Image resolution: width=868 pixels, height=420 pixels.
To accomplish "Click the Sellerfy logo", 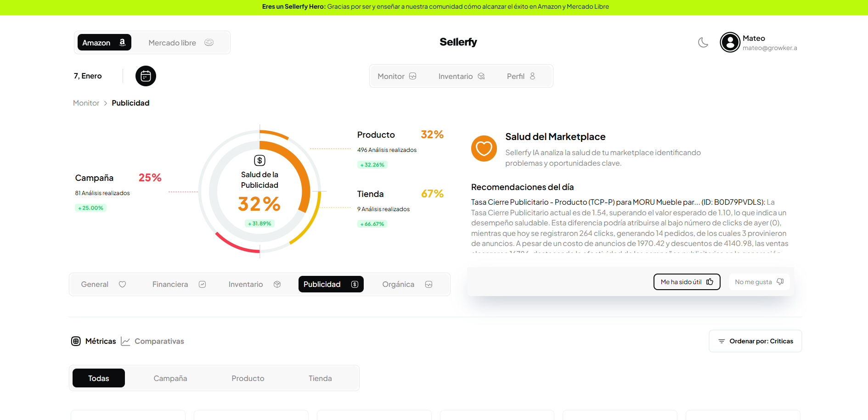I will pyautogui.click(x=458, y=42).
